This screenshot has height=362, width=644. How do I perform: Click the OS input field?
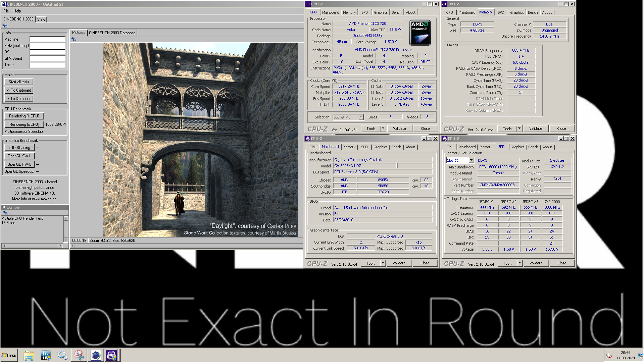coord(47,52)
